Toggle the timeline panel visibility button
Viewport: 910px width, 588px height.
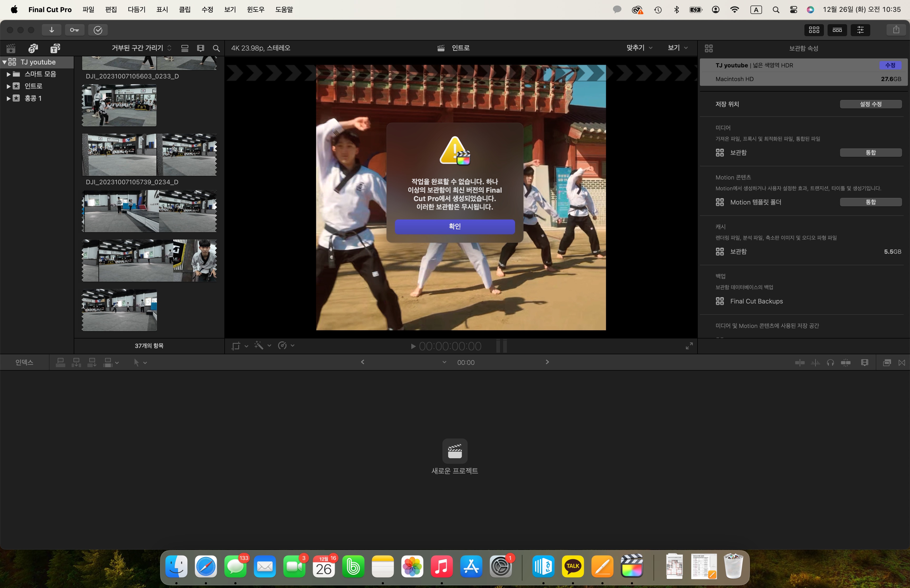pos(837,30)
